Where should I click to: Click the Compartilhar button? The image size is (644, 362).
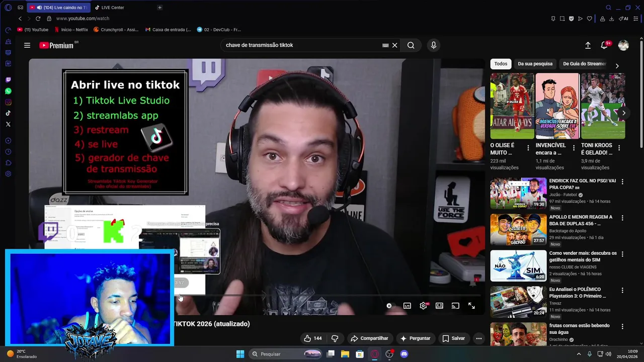coord(369,338)
